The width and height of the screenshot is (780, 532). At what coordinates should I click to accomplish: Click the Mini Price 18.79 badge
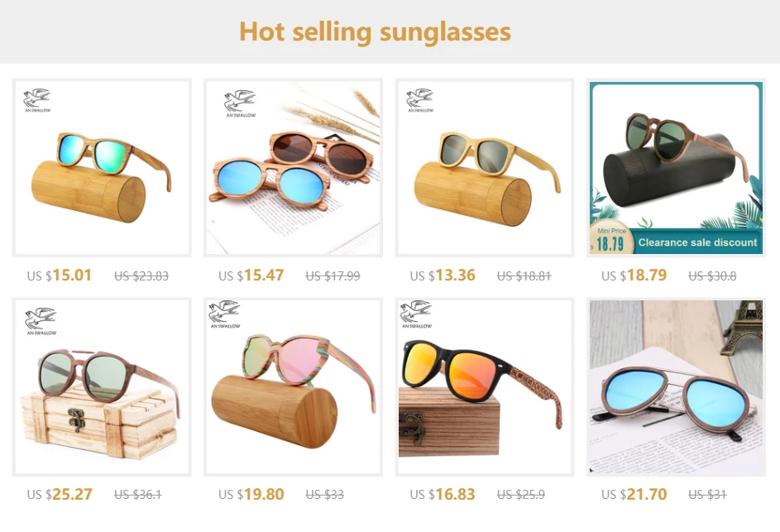pyautogui.click(x=611, y=239)
